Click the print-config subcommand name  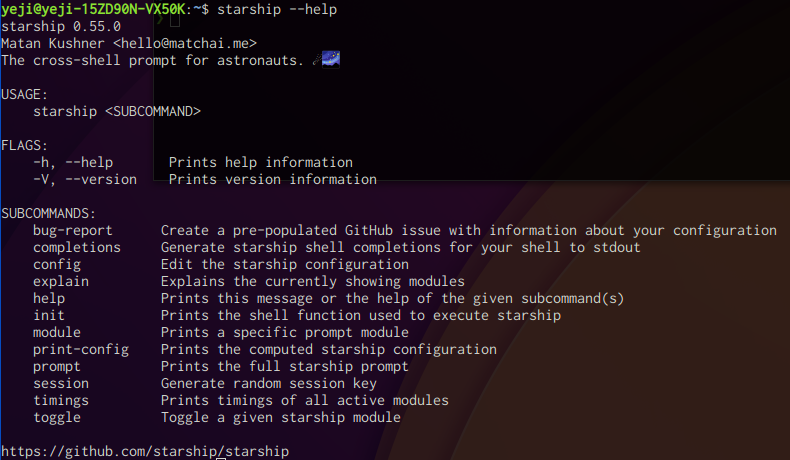point(80,349)
